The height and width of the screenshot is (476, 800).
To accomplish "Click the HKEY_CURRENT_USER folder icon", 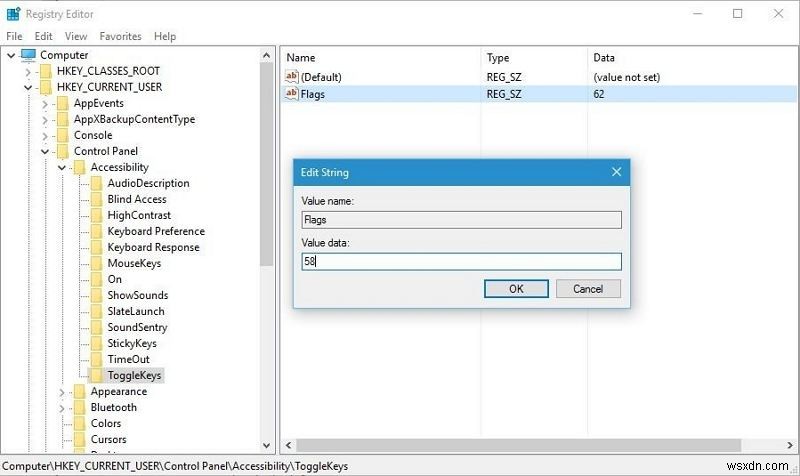I will click(46, 87).
